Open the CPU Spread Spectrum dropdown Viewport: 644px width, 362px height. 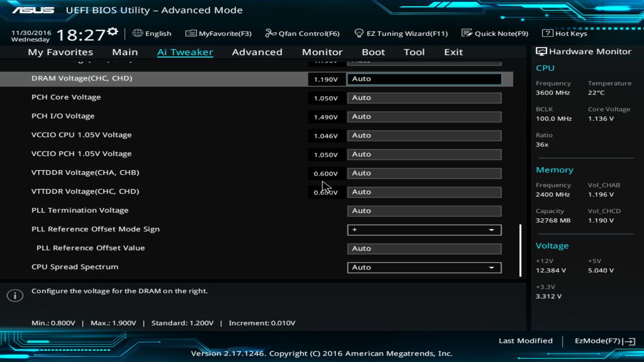click(491, 267)
